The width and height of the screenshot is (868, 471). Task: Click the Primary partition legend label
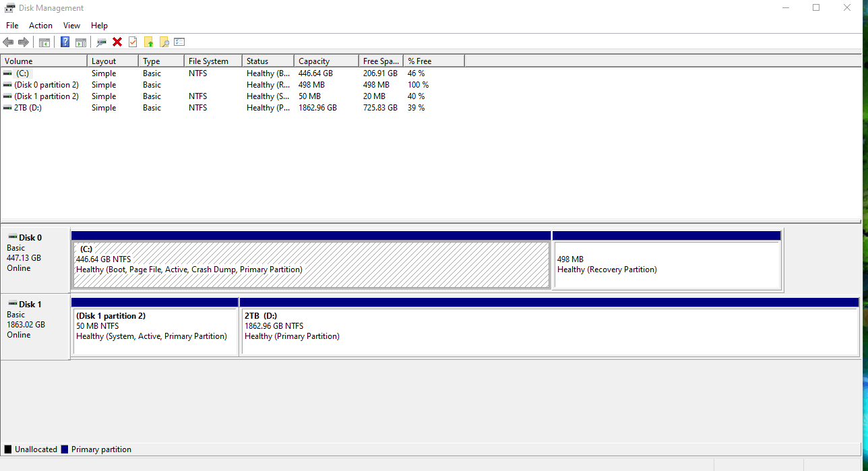[101, 449]
